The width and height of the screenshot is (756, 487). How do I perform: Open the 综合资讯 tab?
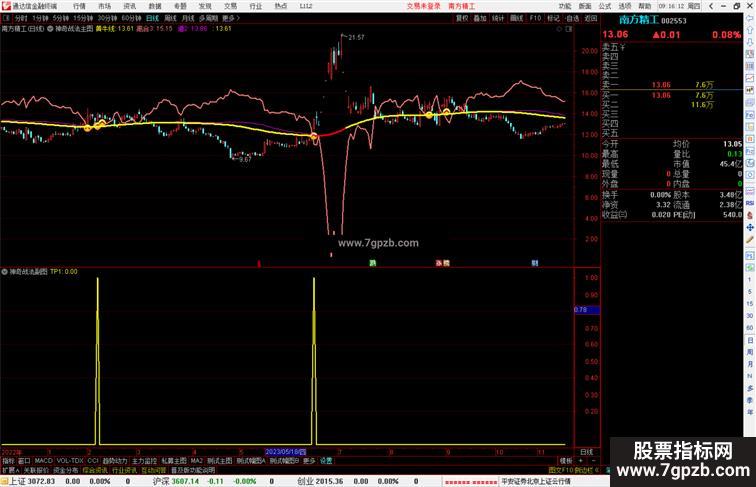point(95,470)
